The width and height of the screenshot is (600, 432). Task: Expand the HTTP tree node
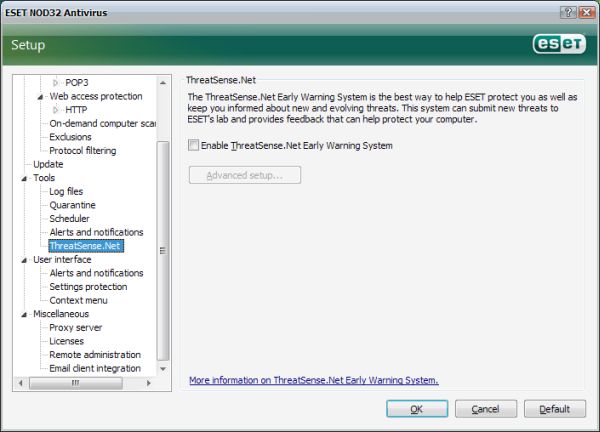point(55,110)
